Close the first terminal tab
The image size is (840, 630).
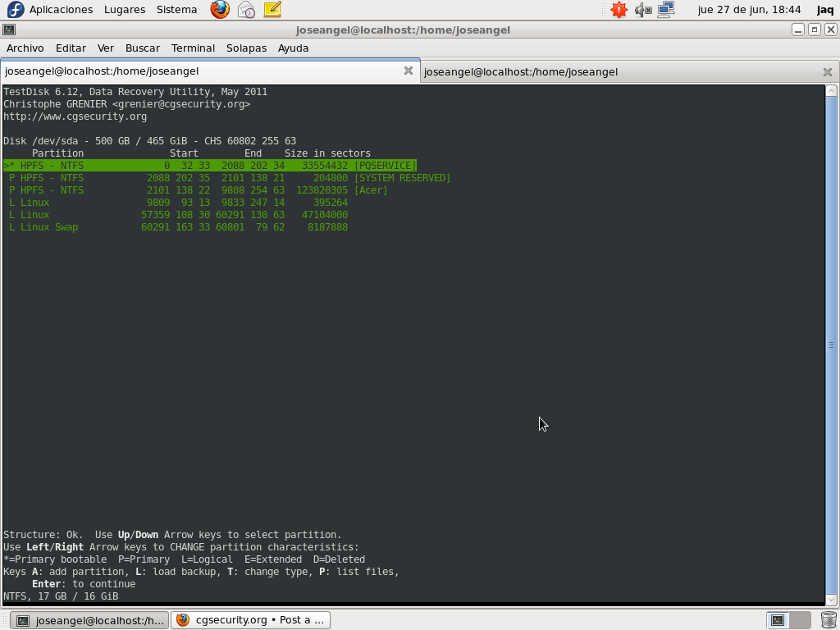pyautogui.click(x=409, y=71)
